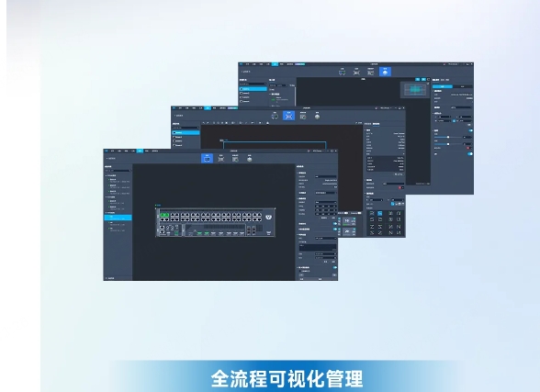
Task: Click the lock icon in middle window toolbar
Action: (x=267, y=123)
